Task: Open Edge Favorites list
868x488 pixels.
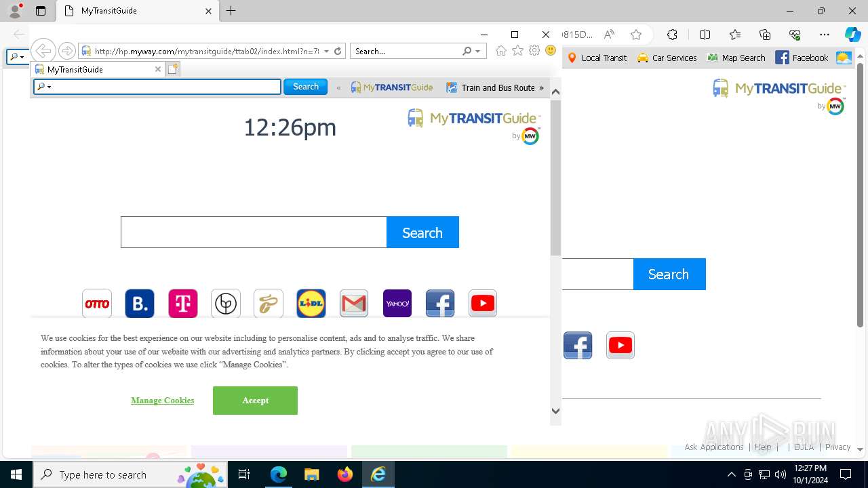Action: point(735,35)
